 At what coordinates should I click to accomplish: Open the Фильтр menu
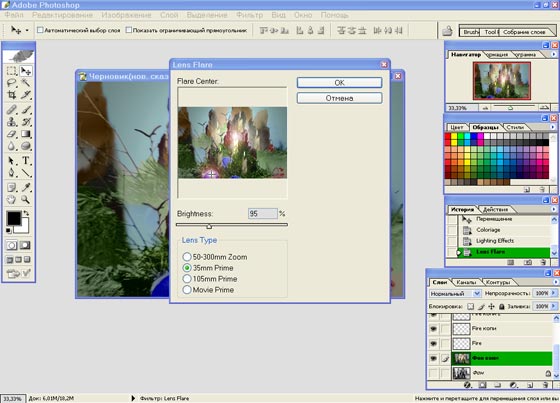(249, 15)
